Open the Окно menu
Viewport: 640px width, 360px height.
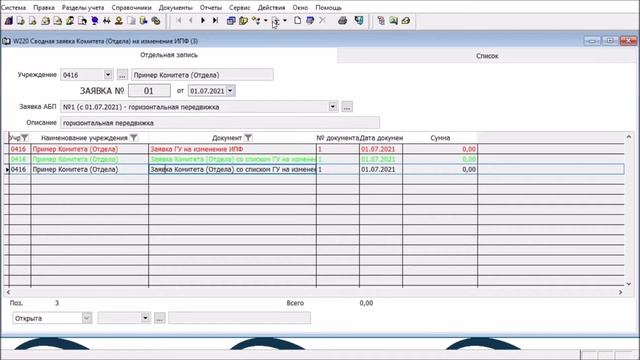[300, 7]
